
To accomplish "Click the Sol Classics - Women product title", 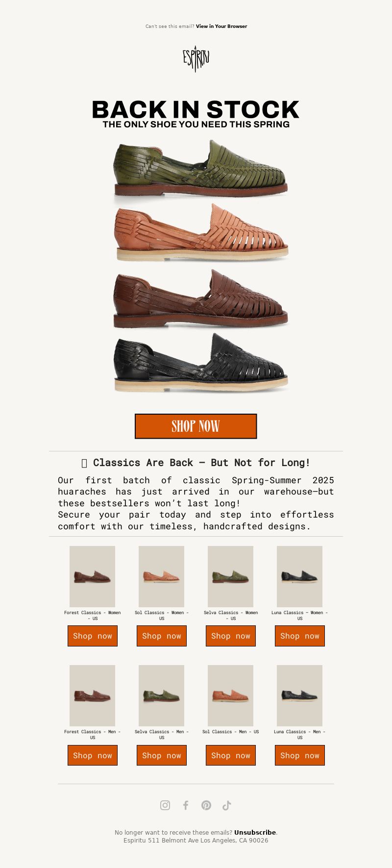I will (162, 616).
